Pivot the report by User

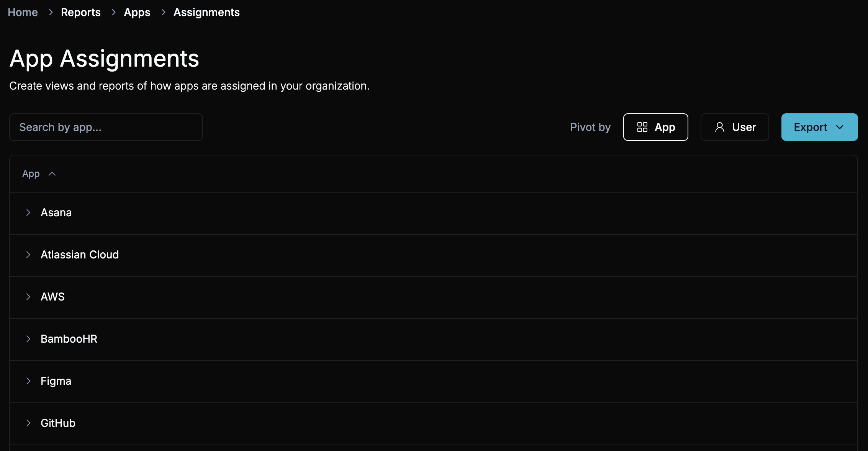(734, 127)
